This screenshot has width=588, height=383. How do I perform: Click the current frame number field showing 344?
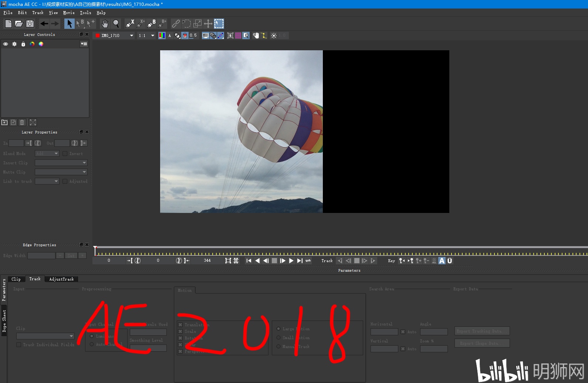pyautogui.click(x=207, y=261)
